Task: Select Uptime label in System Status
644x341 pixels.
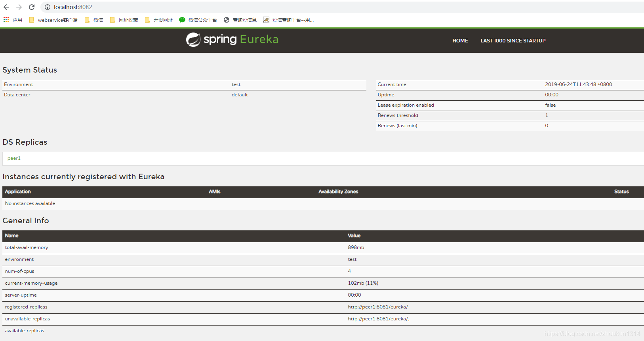Action: tap(386, 95)
